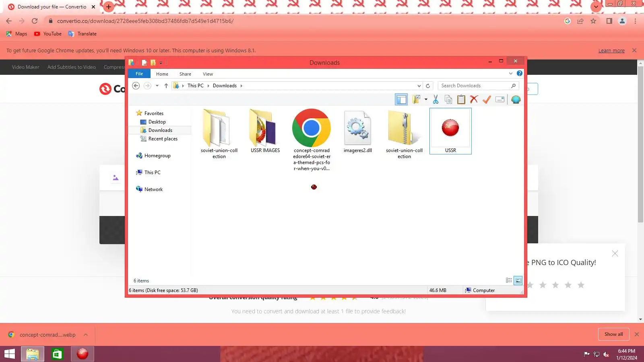Screen dimensions: 644x362
Task: Select the soviet-union-collection zip archive
Action: click(404, 134)
